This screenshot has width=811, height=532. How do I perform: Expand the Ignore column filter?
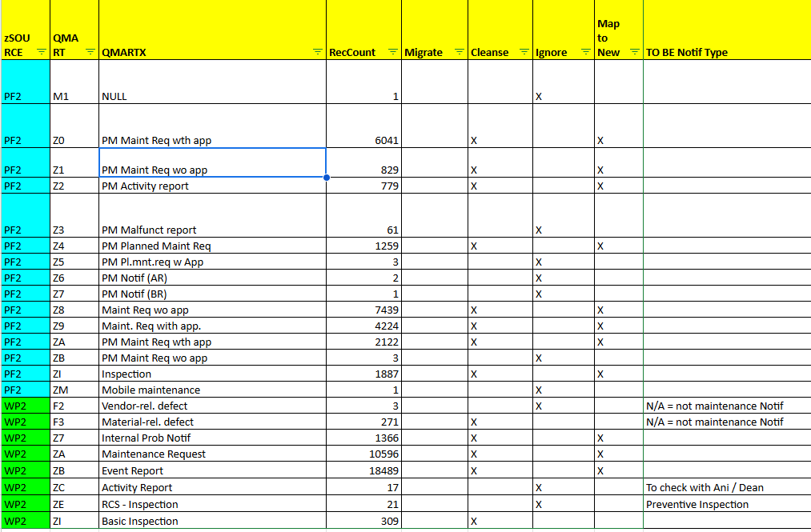click(x=586, y=53)
